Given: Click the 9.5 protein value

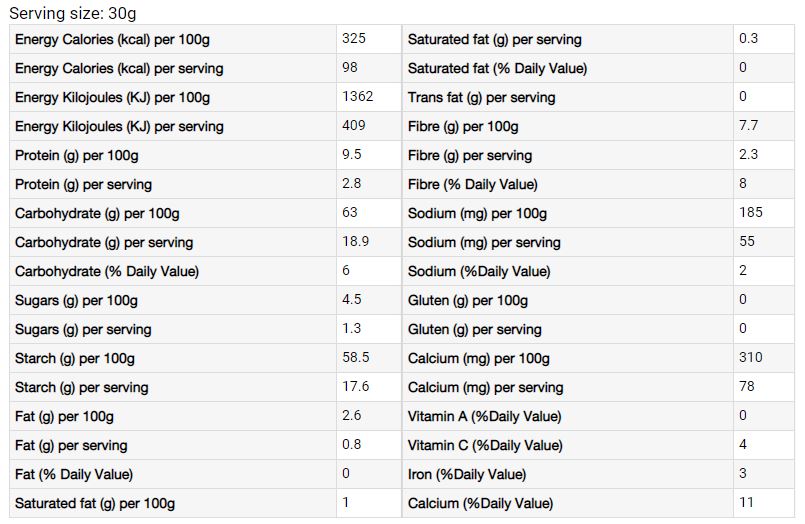Looking at the screenshot, I should (x=352, y=155).
